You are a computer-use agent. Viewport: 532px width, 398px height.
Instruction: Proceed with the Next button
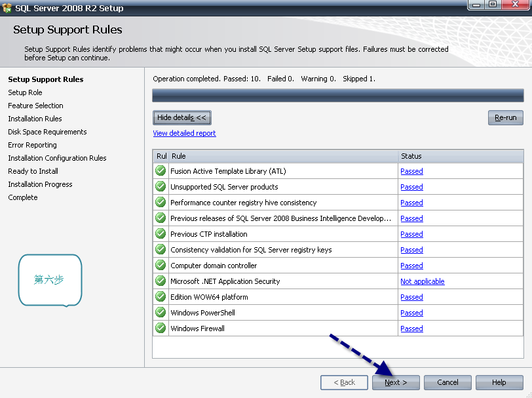(396, 382)
